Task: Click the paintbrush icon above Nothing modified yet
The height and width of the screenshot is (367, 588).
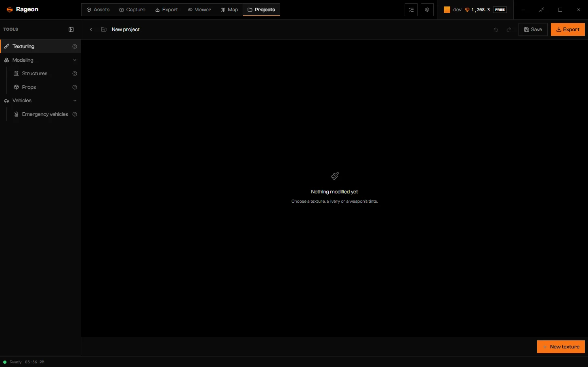Action: click(x=335, y=176)
